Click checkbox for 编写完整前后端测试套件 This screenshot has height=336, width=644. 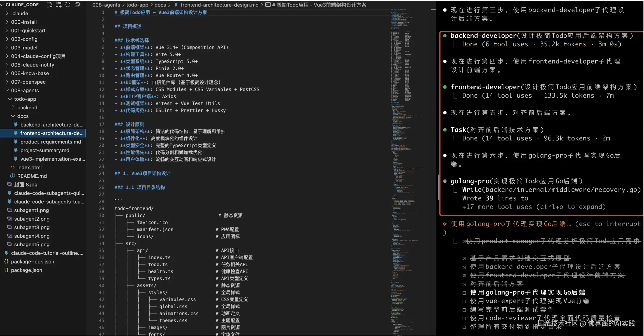464,310
